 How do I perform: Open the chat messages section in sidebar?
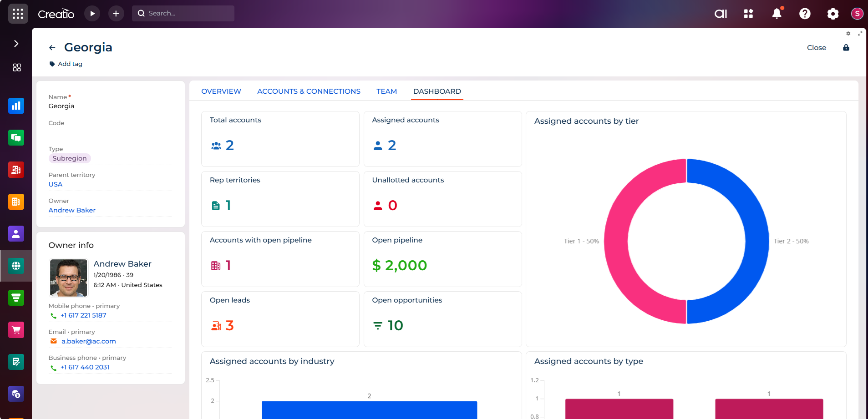tap(16, 137)
